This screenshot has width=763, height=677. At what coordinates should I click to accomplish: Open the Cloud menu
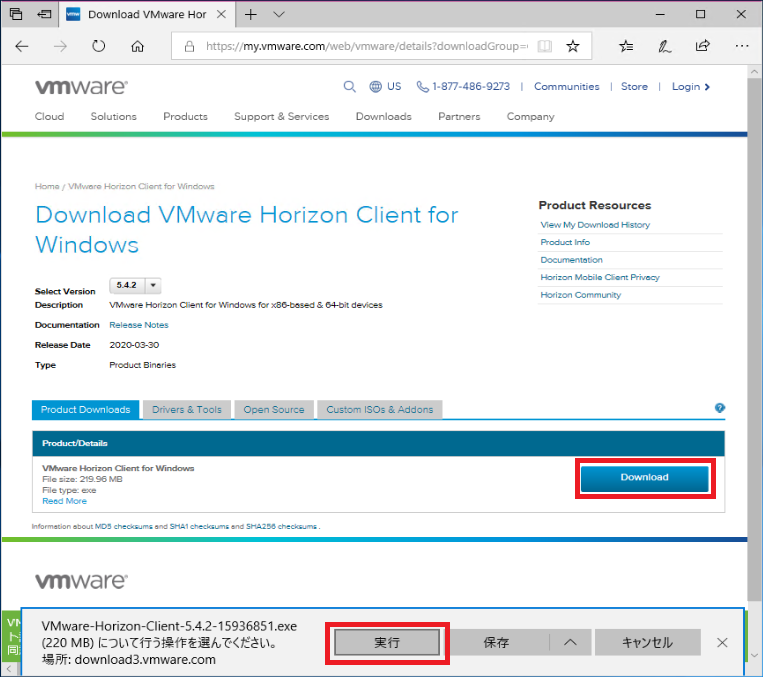tap(49, 116)
